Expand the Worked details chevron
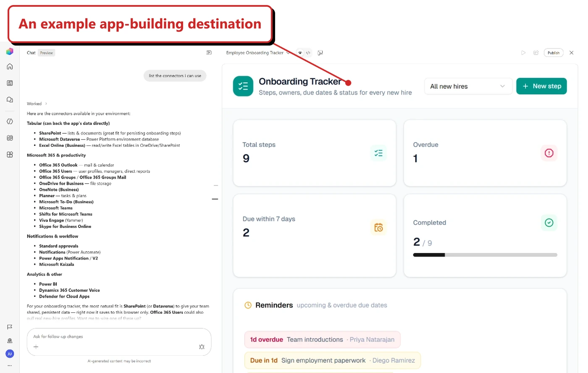The height and width of the screenshot is (373, 588). 46,103
